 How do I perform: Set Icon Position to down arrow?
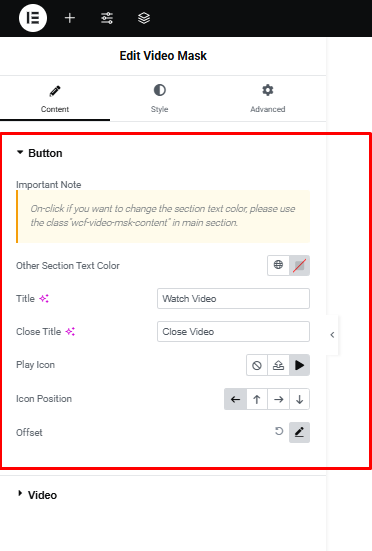(299, 399)
